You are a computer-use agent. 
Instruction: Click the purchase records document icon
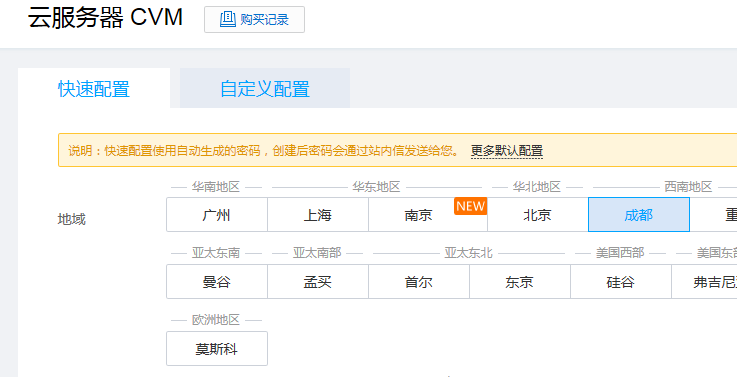(x=227, y=19)
